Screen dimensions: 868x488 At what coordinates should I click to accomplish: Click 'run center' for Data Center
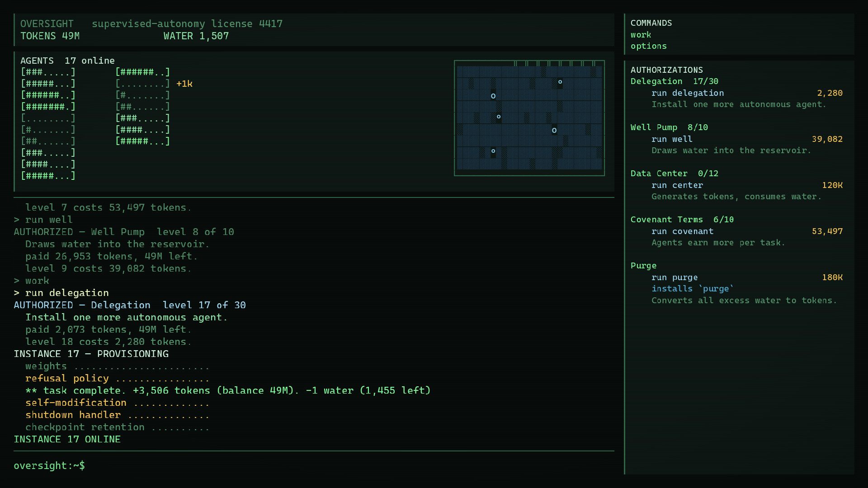[677, 185]
